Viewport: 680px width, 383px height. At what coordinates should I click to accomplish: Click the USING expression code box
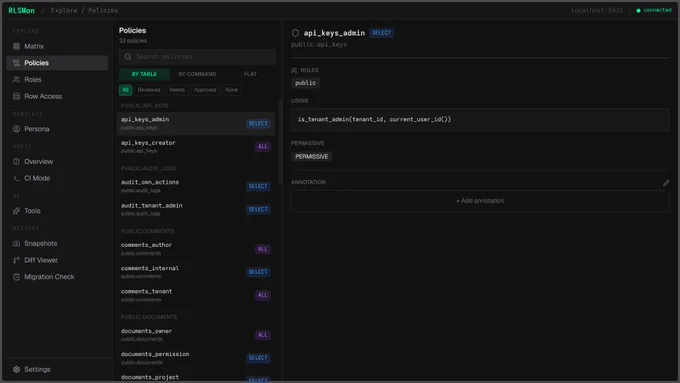[480, 119]
